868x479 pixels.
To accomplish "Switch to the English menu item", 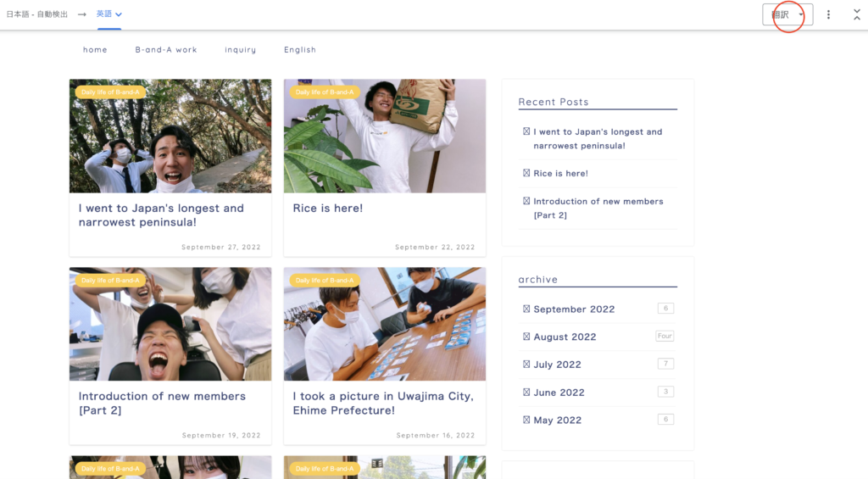I will click(300, 50).
